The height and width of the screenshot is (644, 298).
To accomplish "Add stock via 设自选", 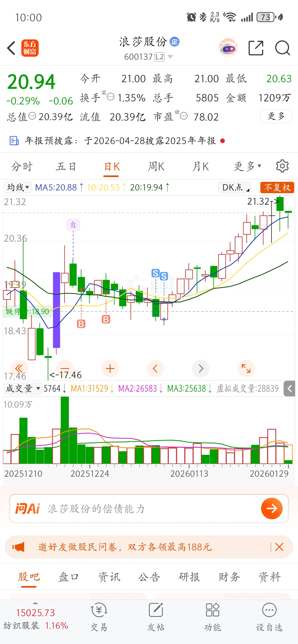I will coord(269,617).
